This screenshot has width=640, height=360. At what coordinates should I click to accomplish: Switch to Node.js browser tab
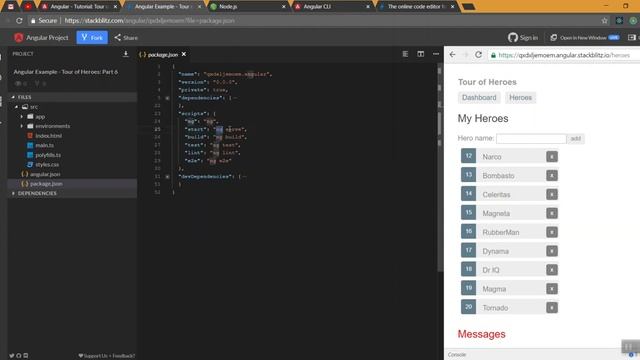point(247,7)
